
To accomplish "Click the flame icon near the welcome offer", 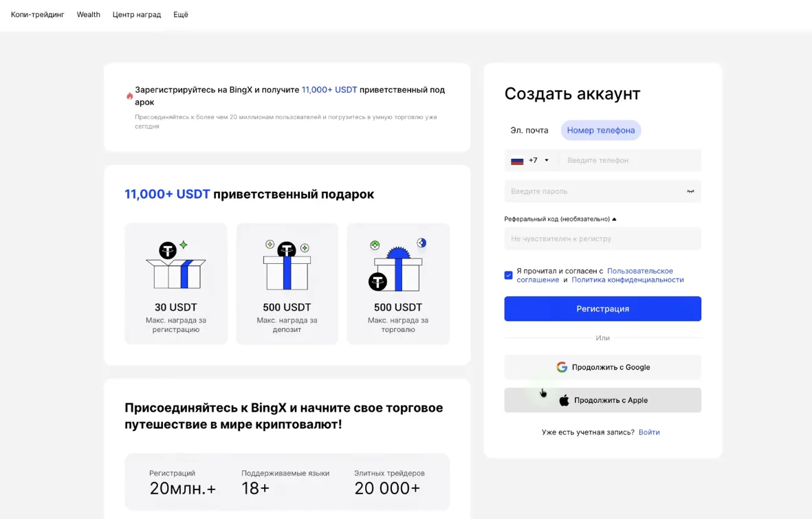I will click(129, 96).
